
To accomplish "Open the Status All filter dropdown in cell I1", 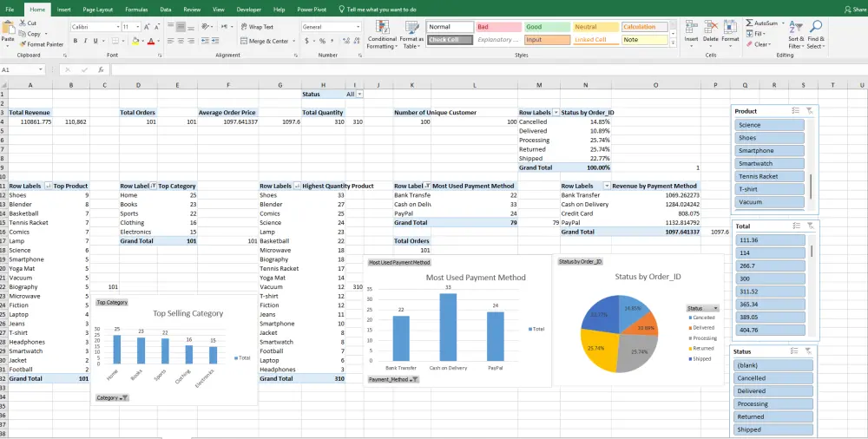I will point(360,94).
